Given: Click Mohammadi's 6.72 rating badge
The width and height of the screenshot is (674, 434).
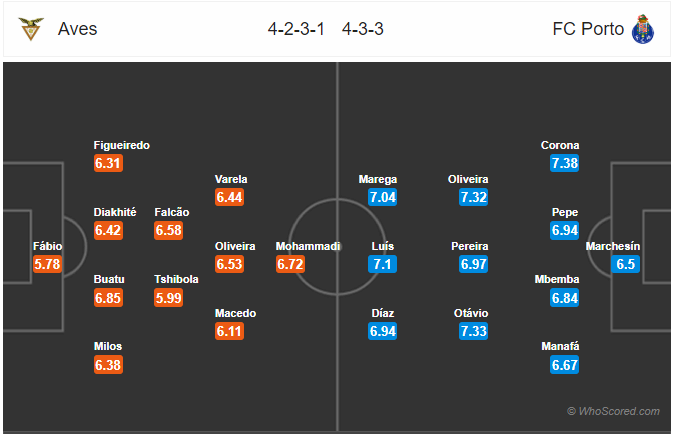Looking at the screenshot, I should tap(290, 264).
